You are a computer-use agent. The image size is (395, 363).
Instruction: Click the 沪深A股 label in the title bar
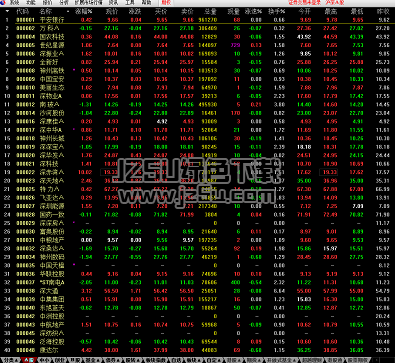[334, 2]
